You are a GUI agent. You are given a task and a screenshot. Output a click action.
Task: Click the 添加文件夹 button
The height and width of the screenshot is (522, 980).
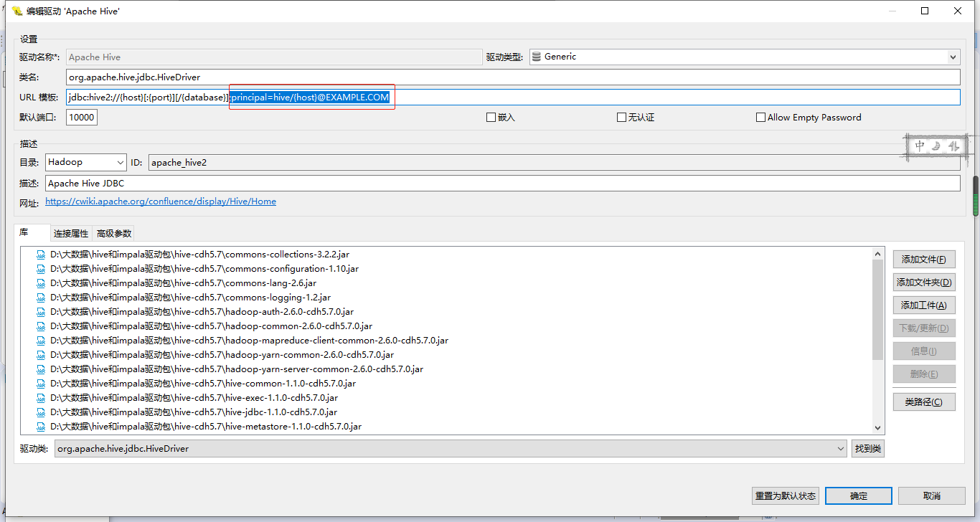click(x=924, y=283)
